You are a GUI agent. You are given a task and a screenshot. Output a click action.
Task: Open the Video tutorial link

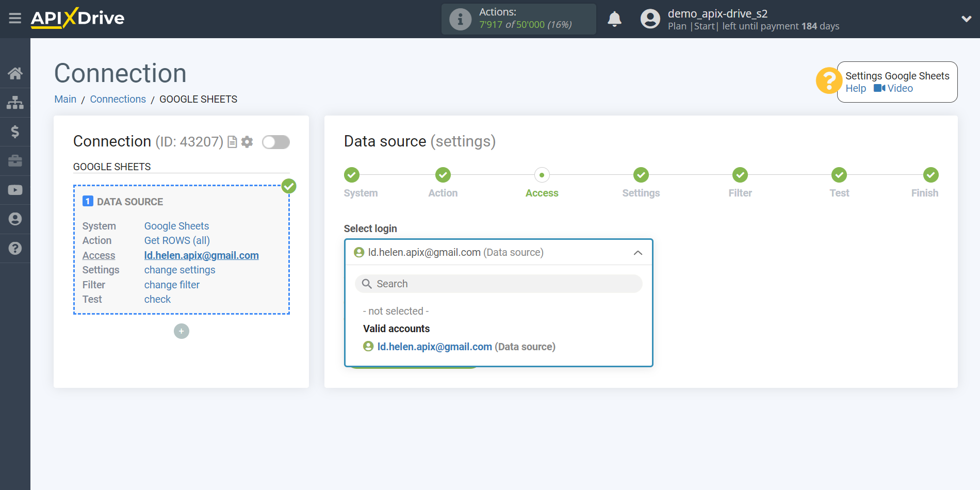893,88
